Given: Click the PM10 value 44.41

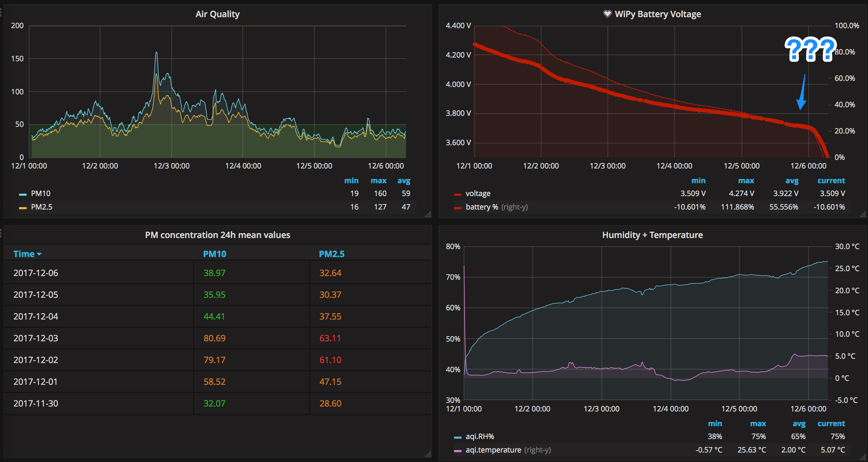Looking at the screenshot, I should click(x=214, y=316).
